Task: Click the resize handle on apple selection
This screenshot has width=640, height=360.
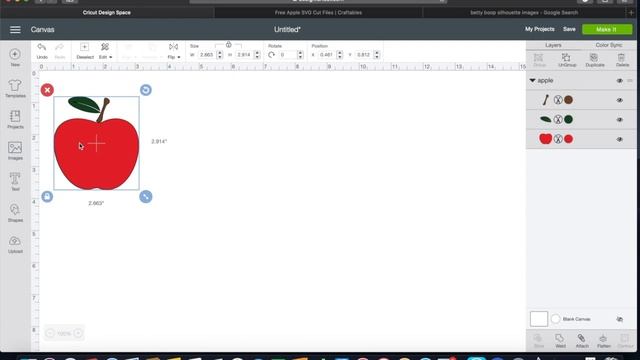Action: 146,196
